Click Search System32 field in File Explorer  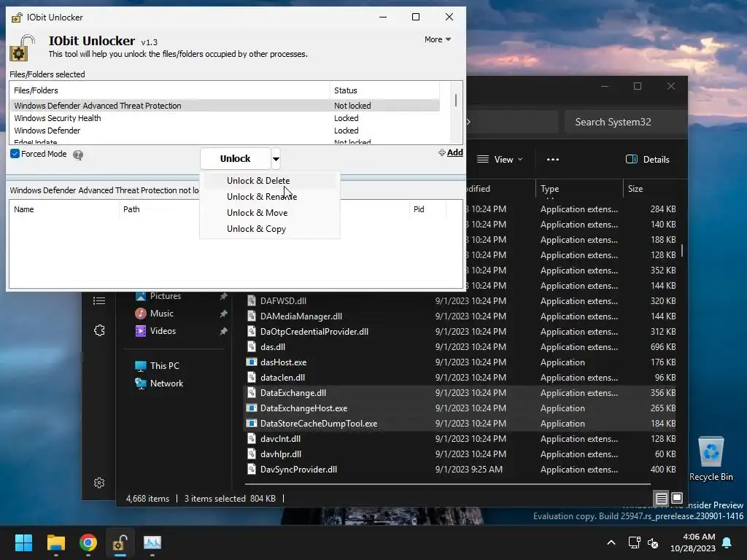[x=625, y=122]
